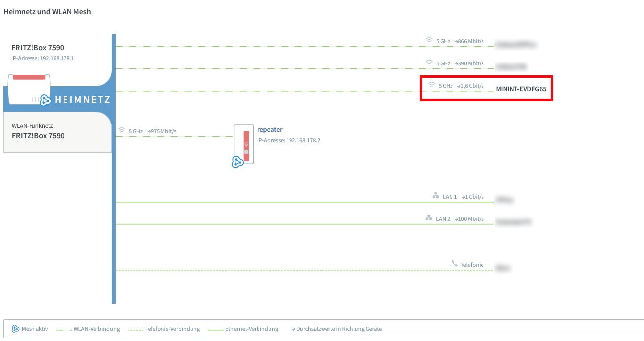This screenshot has width=644, height=341.
Task: Click the Telefonie-Verbindung legend entry
Action: click(x=163, y=329)
